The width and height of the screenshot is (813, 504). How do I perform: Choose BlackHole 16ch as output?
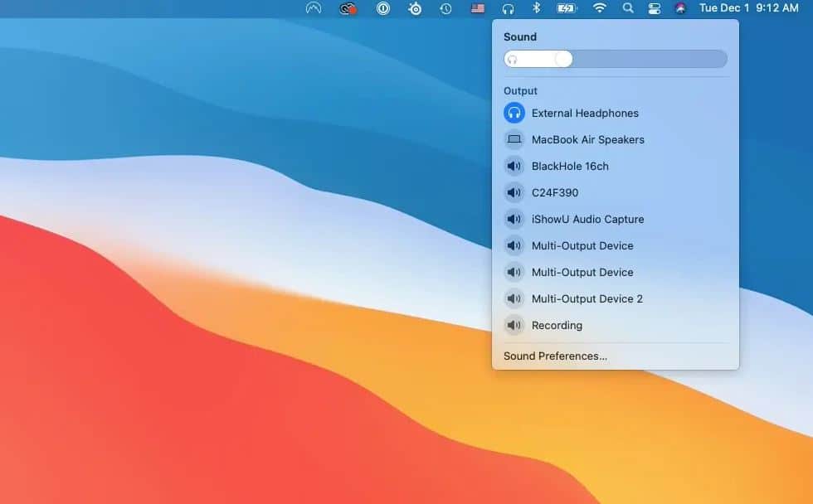(x=615, y=166)
